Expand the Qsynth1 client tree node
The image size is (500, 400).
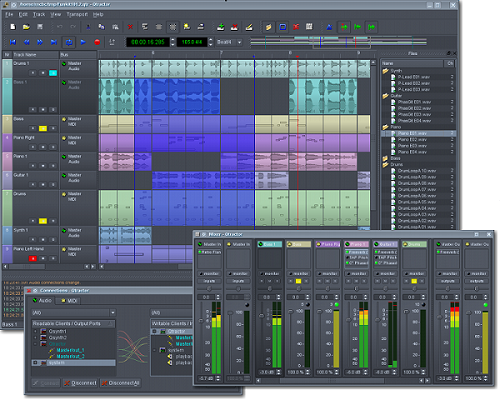pyautogui.click(x=35, y=331)
